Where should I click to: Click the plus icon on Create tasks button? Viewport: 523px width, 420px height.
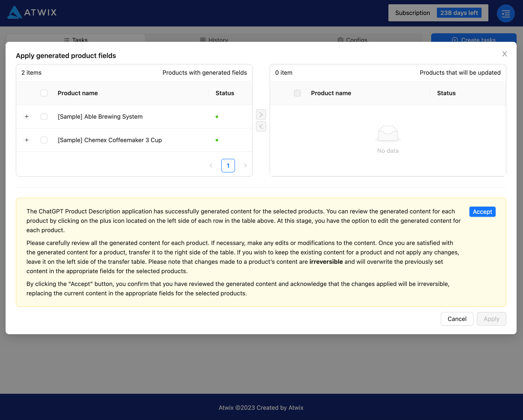coord(455,40)
